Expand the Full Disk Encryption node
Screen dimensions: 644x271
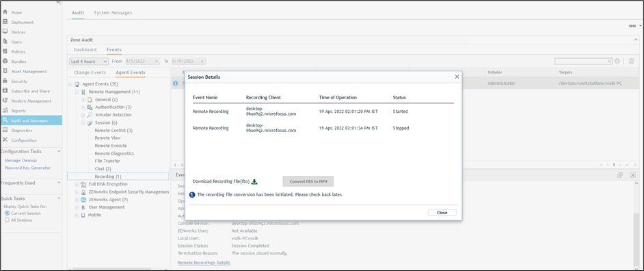pyautogui.click(x=77, y=184)
